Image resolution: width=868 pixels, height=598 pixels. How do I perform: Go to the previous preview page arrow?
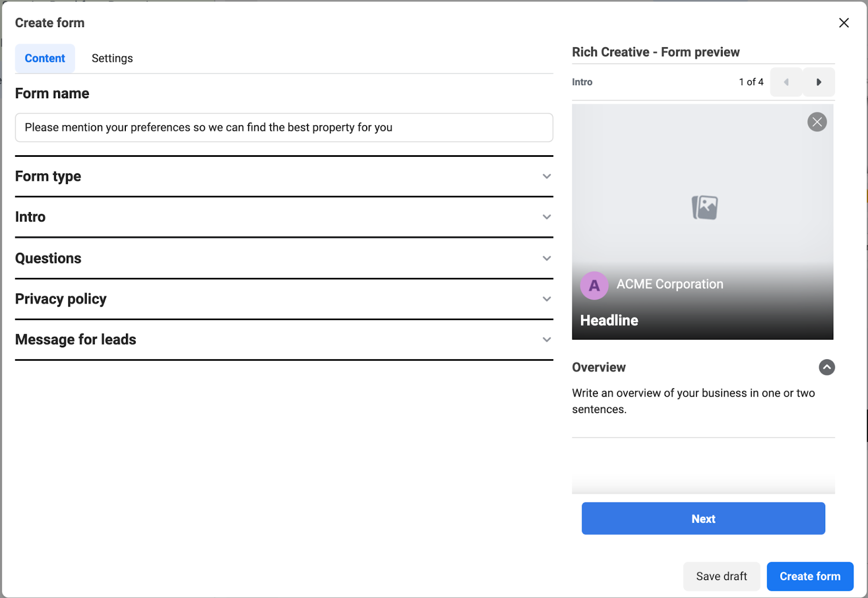point(786,82)
